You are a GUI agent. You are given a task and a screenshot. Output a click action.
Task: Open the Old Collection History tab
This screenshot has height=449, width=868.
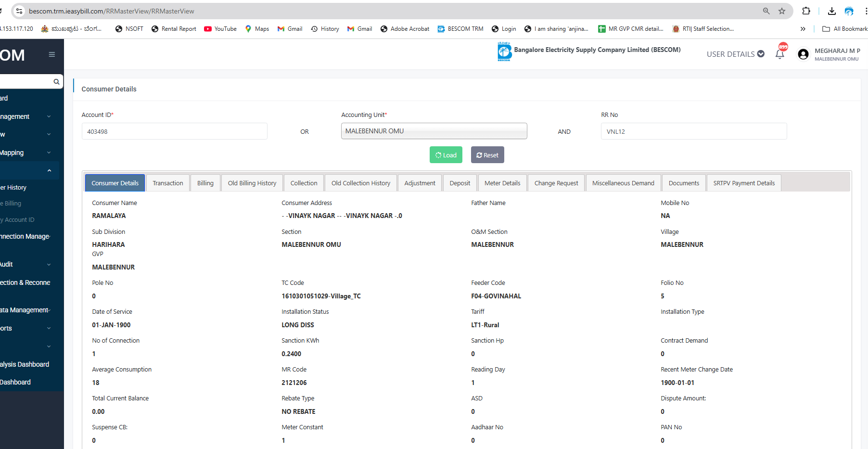[x=361, y=183]
